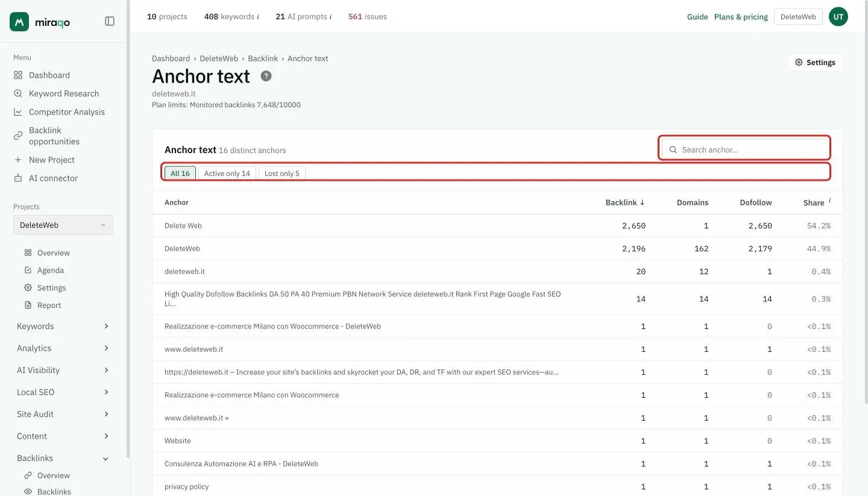This screenshot has height=496, width=868.
Task: Collapse sidebar with the panel toggle icon
Action: click(110, 21)
